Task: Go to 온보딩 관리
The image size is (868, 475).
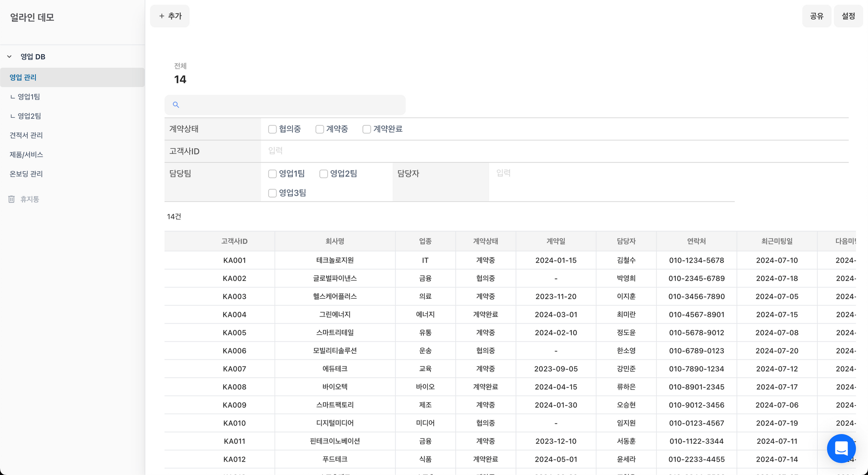Action: 72,174
